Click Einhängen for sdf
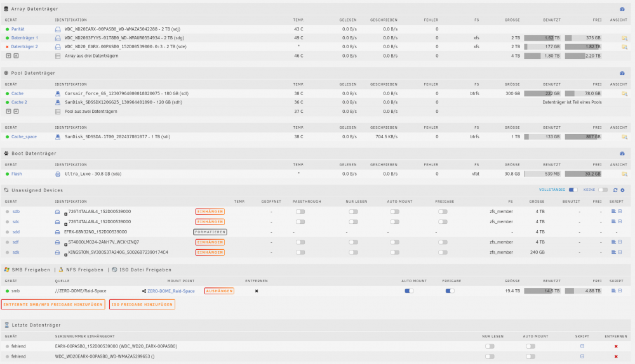 210,242
